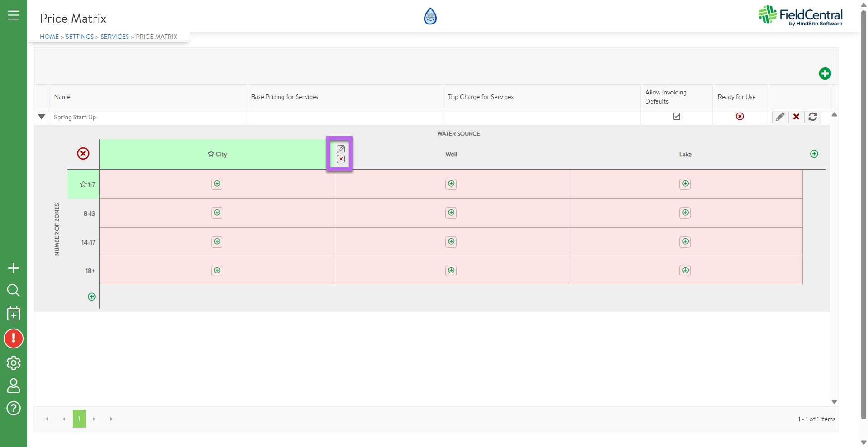Click the pencil icon beside City column
This screenshot has width=868, height=447.
pyautogui.click(x=341, y=149)
